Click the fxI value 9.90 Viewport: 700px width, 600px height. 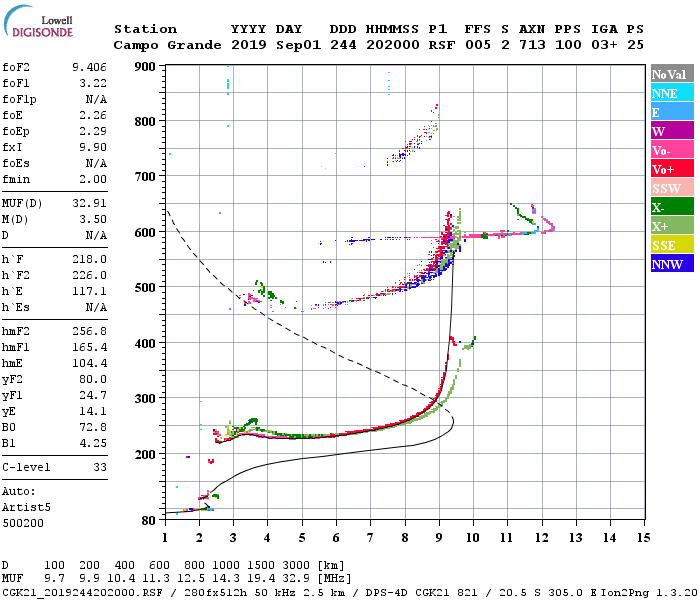click(93, 147)
